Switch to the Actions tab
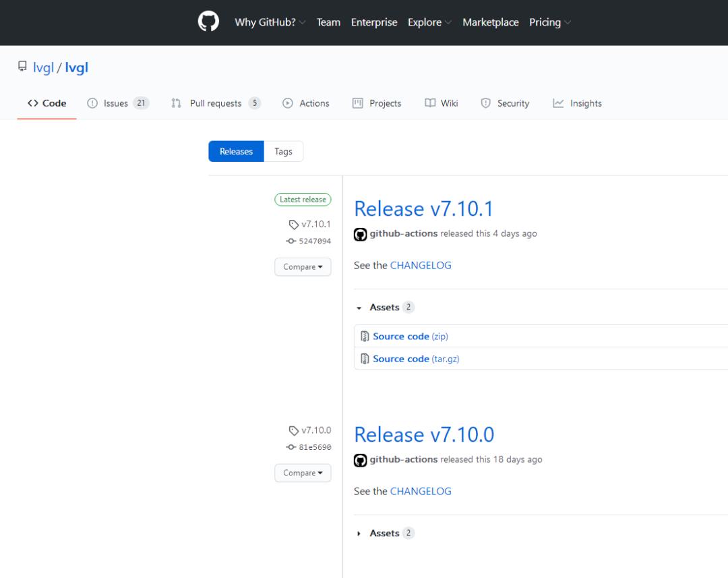Image resolution: width=728 pixels, height=578 pixels. click(306, 103)
